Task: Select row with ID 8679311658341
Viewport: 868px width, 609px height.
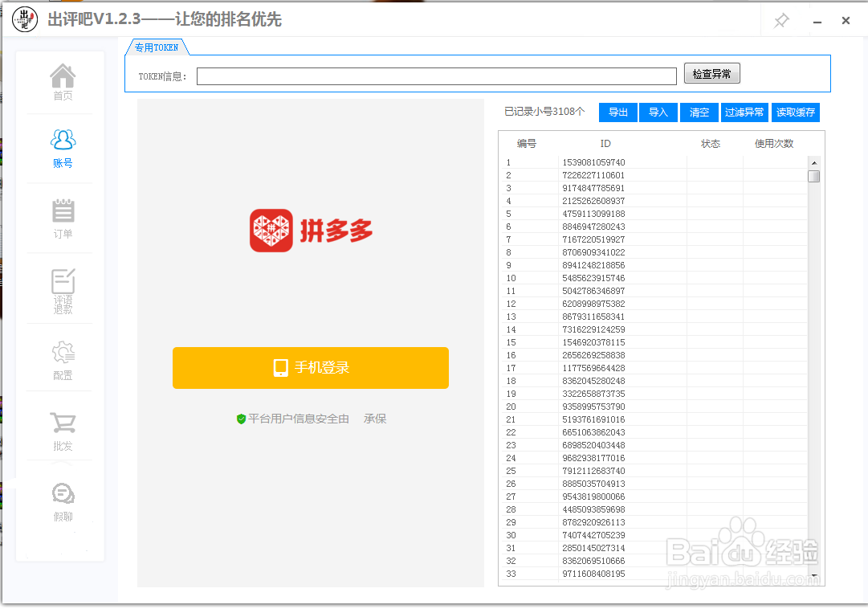Action: [654, 317]
